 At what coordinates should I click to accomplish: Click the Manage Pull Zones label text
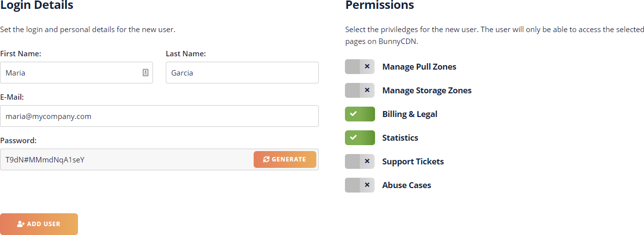[x=419, y=67]
